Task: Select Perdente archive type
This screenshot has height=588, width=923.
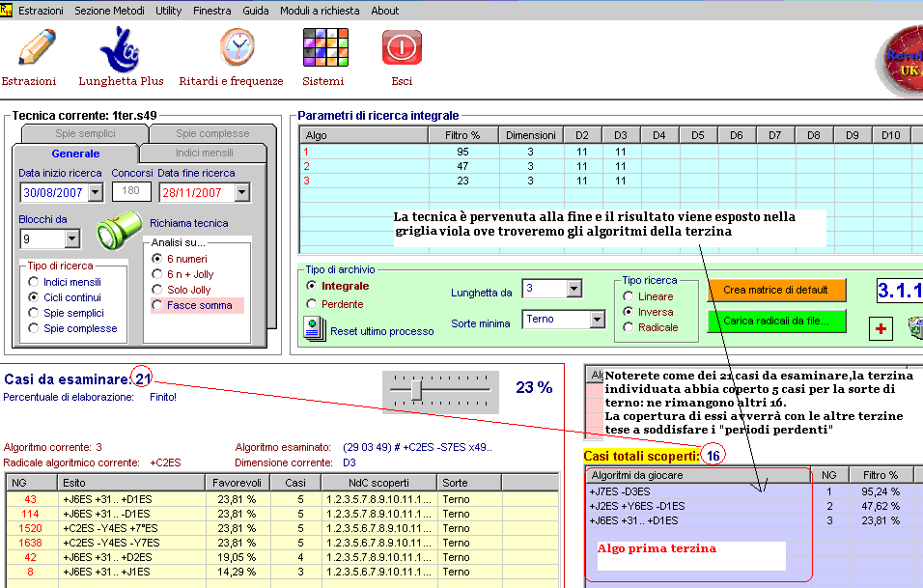Action: click(312, 304)
